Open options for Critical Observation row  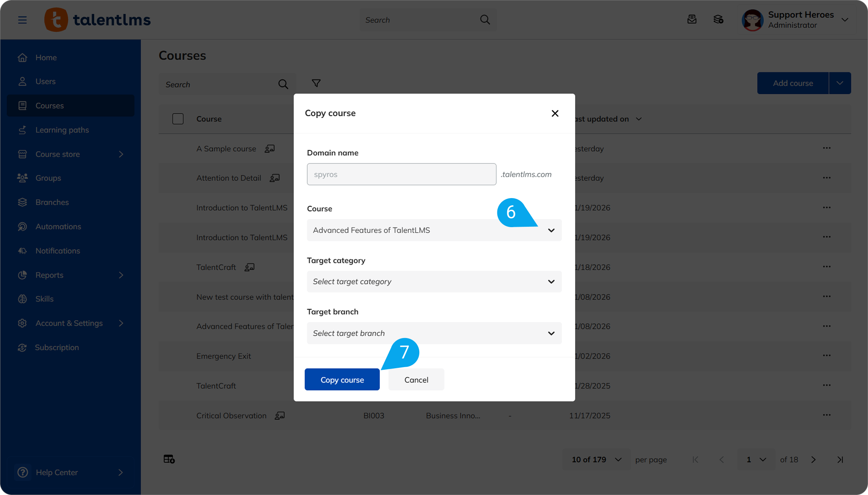tap(827, 415)
